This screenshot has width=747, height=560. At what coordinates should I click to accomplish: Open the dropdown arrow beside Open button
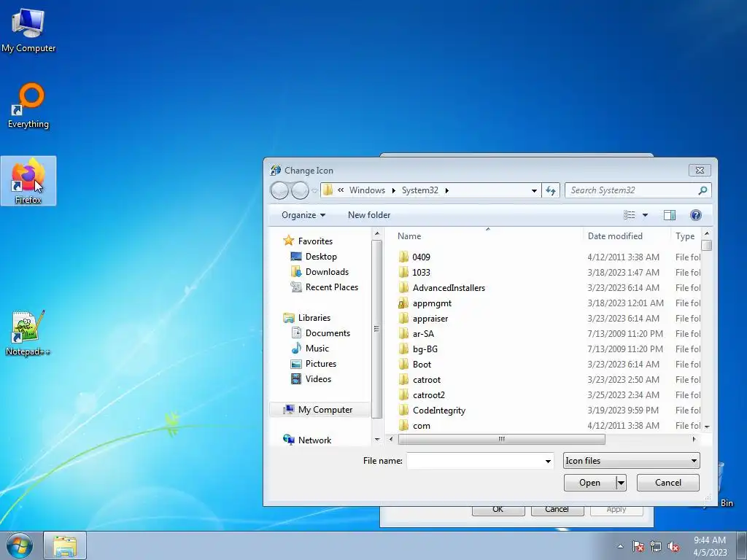621,483
